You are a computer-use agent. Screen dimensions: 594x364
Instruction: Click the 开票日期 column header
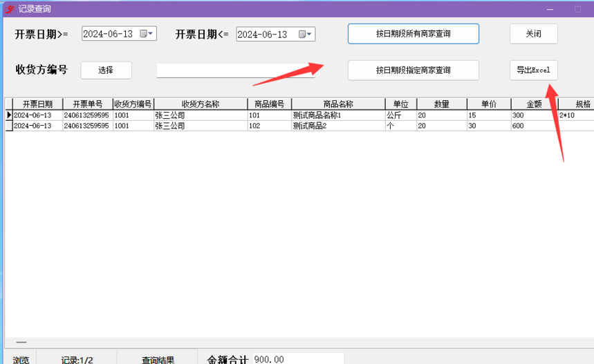coord(37,104)
